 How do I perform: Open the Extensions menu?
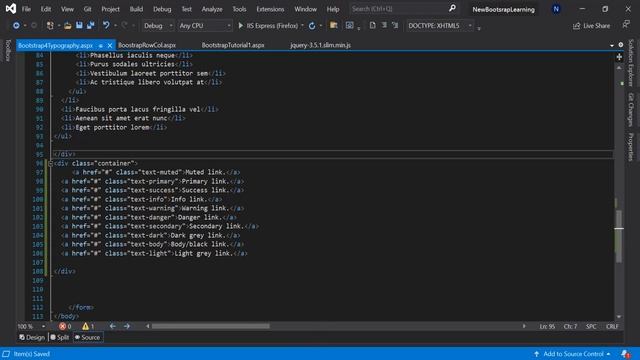(x=270, y=9)
